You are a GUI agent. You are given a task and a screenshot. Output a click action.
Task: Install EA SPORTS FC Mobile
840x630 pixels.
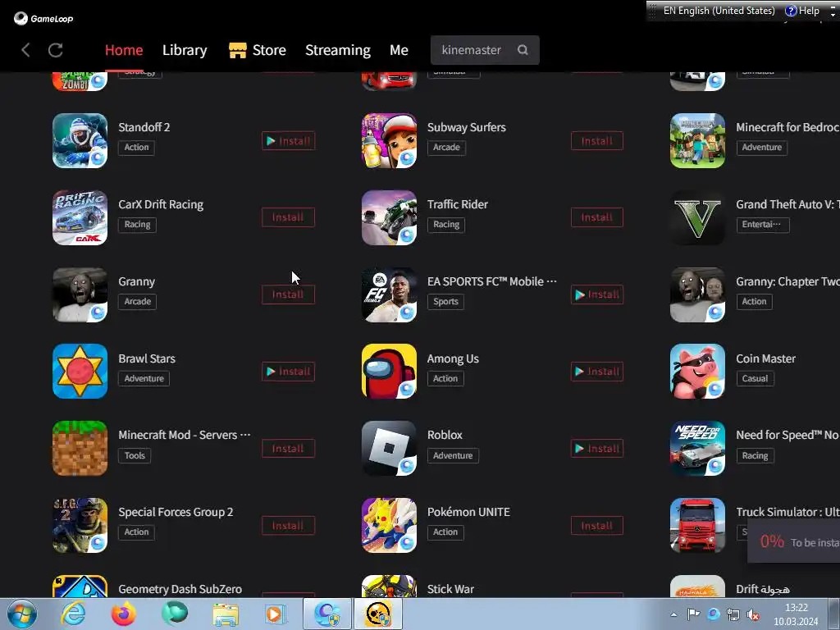click(x=597, y=294)
